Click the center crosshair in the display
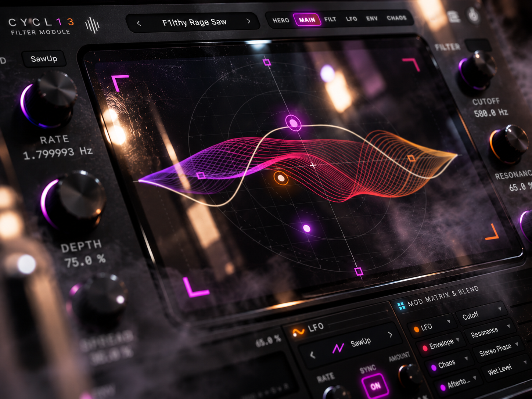This screenshot has width=532, height=399. (313, 165)
